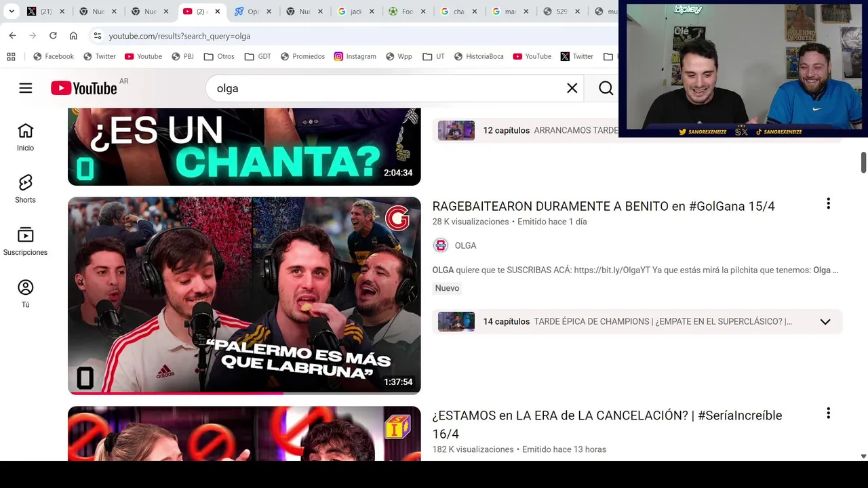The image size is (868, 488).
Task: Open the HistoriaBoca bookmark
Action: pyautogui.click(x=479, y=56)
